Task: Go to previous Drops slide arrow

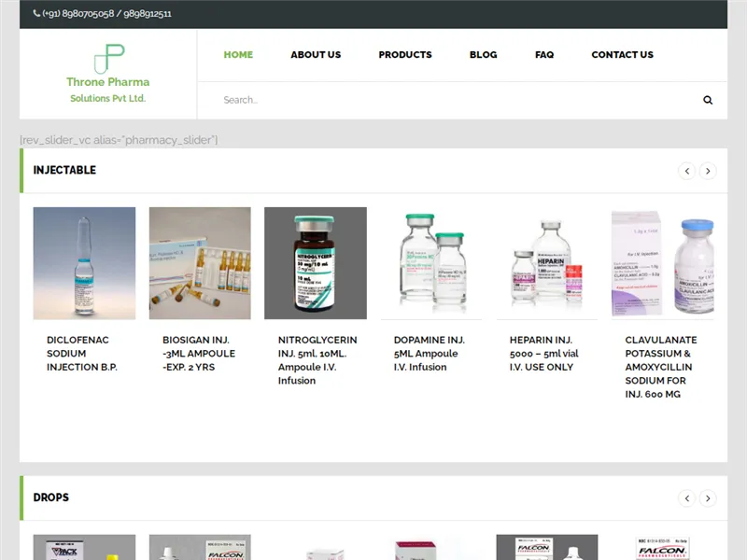Action: pos(686,498)
